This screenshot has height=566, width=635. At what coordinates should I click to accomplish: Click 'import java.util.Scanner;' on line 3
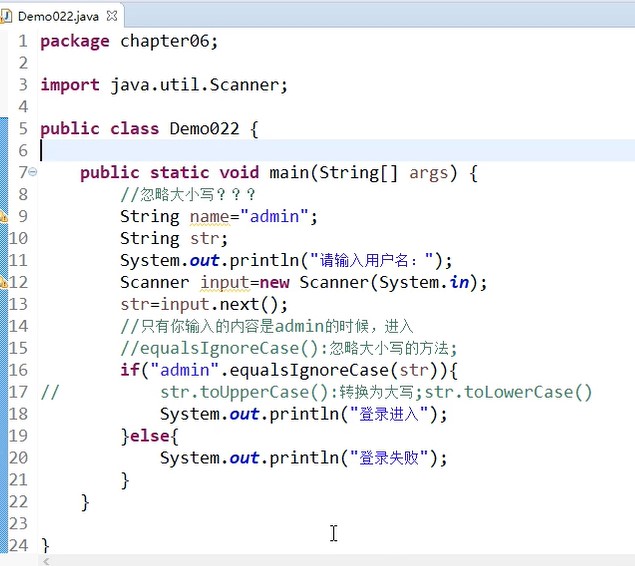164,85
